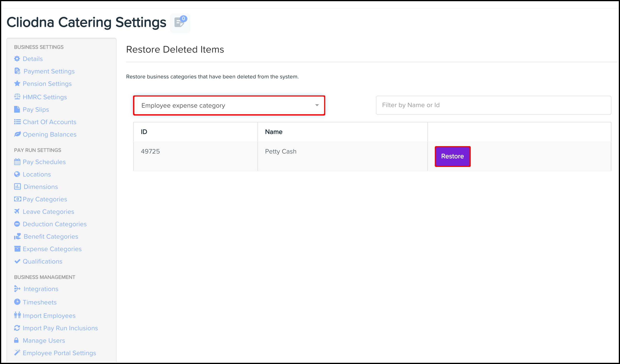Screen dimensions: 620x364
Task: Open the Deduction Categories page
Action: (x=55, y=224)
